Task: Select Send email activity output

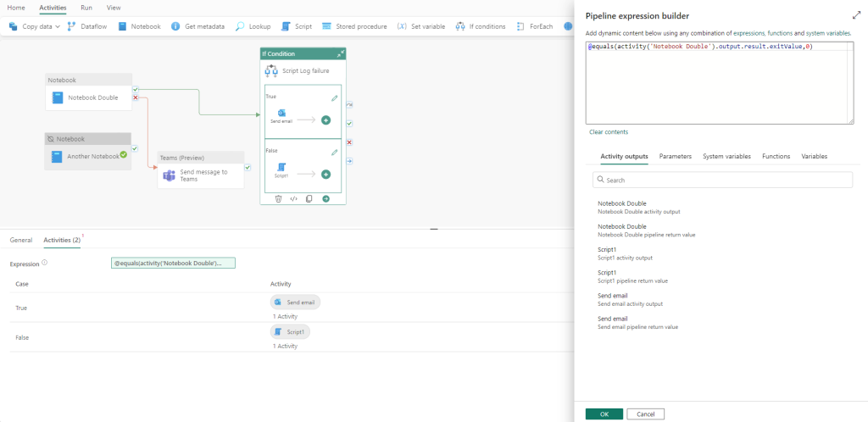Action: click(630, 299)
